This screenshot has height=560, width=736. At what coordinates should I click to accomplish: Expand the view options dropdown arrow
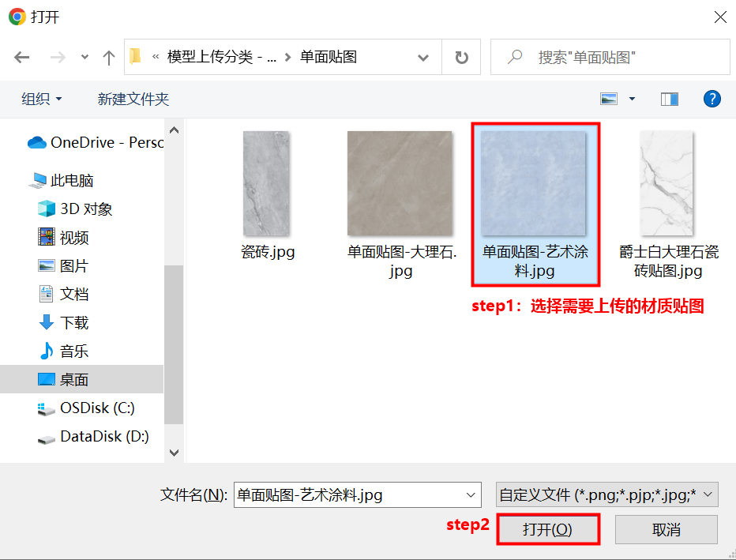[x=632, y=99]
